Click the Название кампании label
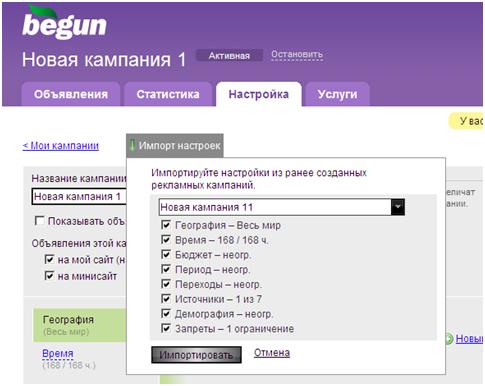 coord(79,179)
